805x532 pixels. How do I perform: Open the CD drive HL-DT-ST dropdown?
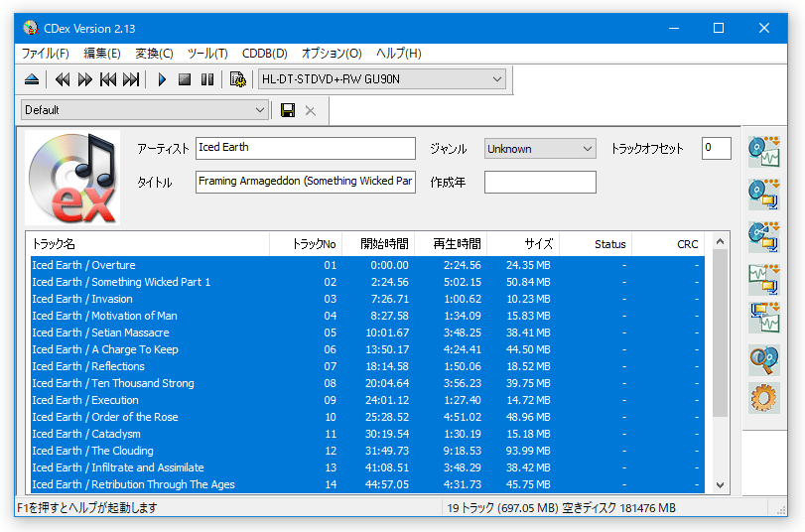tap(382, 79)
